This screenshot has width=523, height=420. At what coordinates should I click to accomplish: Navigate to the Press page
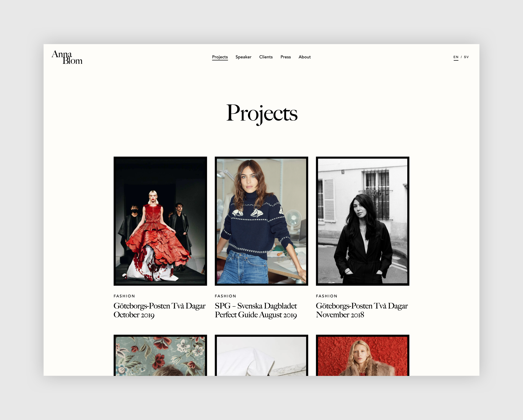tap(286, 57)
